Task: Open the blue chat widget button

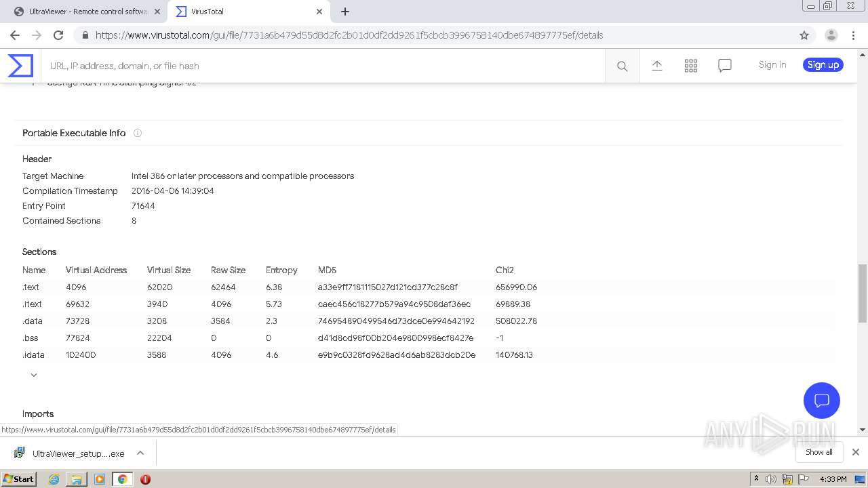Action: (x=822, y=400)
